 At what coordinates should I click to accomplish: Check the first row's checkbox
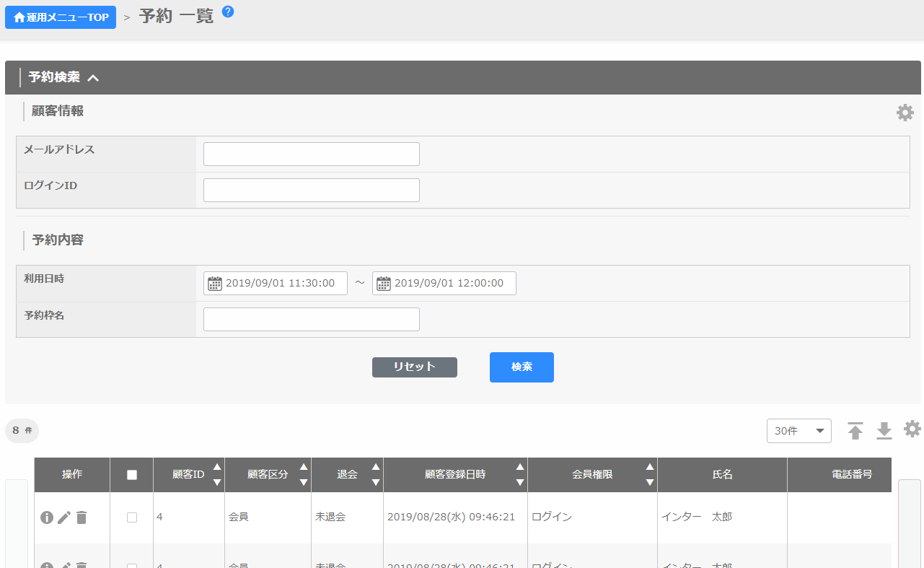coord(131,517)
